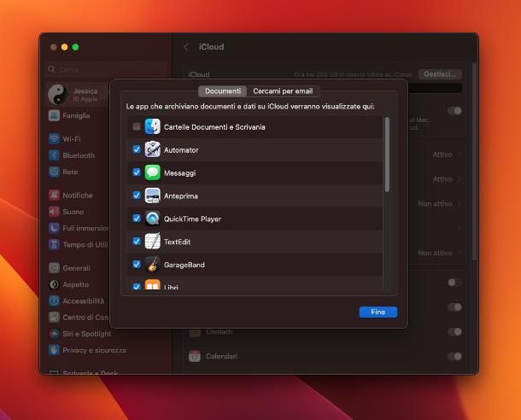The width and height of the screenshot is (521, 420).
Task: Uncheck the QuickTime Player checkbox
Action: 137,219
